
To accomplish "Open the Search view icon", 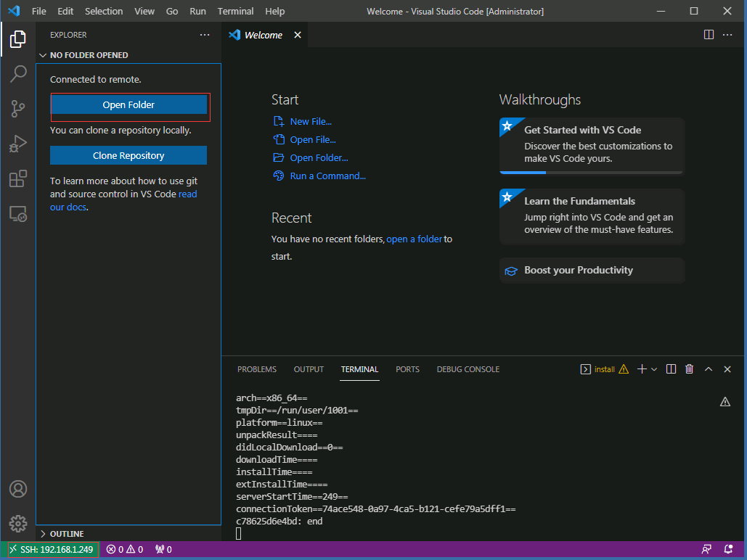I will tap(17, 74).
